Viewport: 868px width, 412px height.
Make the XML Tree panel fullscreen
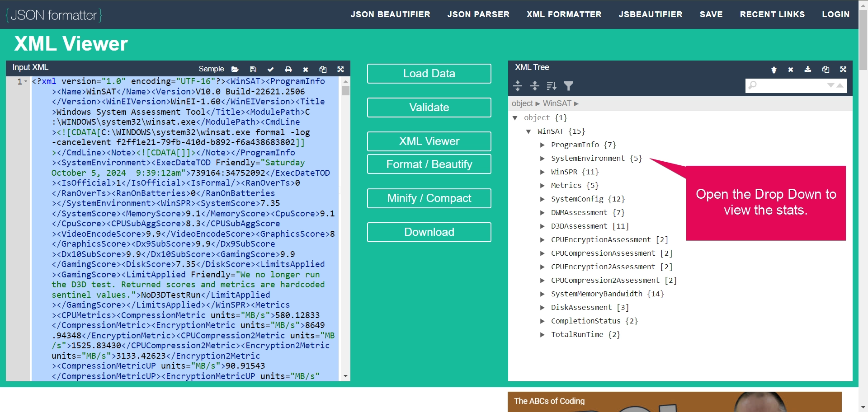coord(843,69)
